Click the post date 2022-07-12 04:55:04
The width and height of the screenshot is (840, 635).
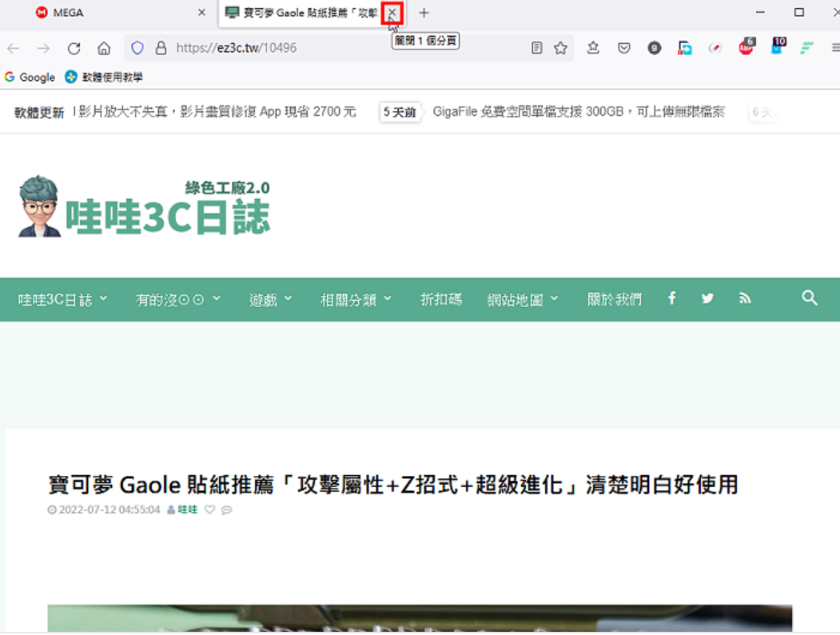pyautogui.click(x=109, y=509)
